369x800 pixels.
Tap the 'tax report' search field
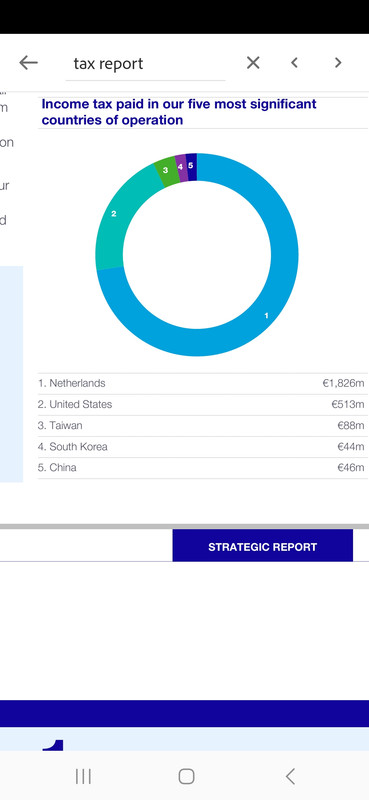pyautogui.click(x=145, y=64)
